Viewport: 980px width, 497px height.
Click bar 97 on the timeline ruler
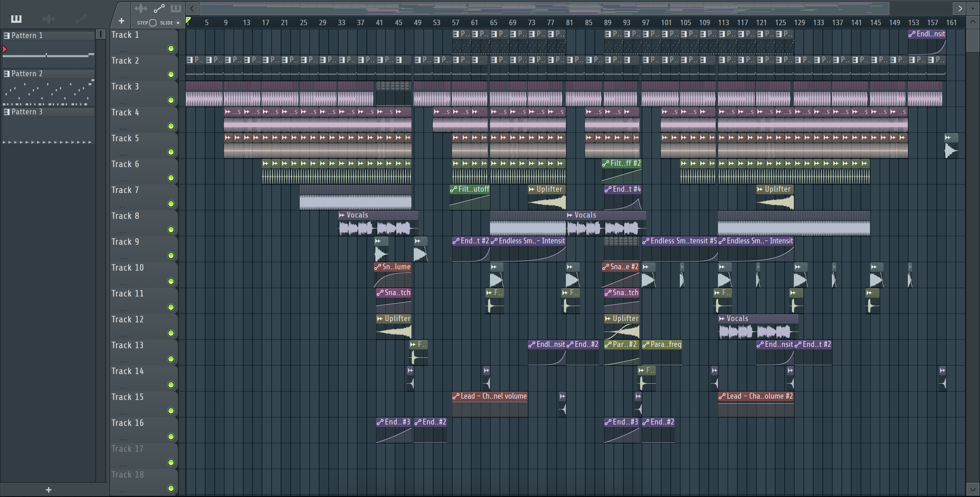click(646, 22)
